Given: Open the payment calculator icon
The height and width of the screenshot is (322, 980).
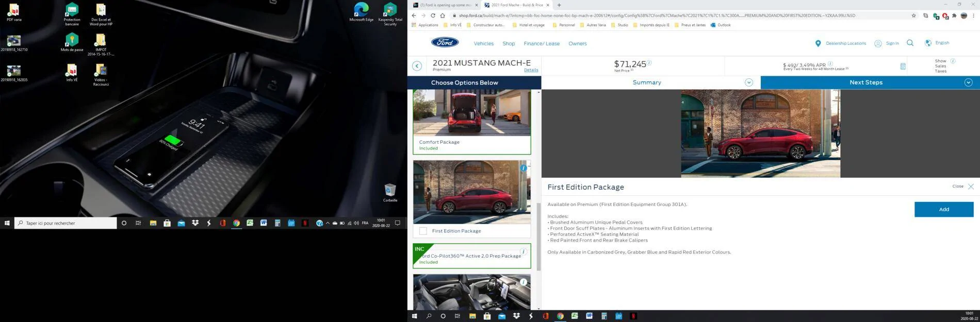Looking at the screenshot, I should pyautogui.click(x=903, y=66).
